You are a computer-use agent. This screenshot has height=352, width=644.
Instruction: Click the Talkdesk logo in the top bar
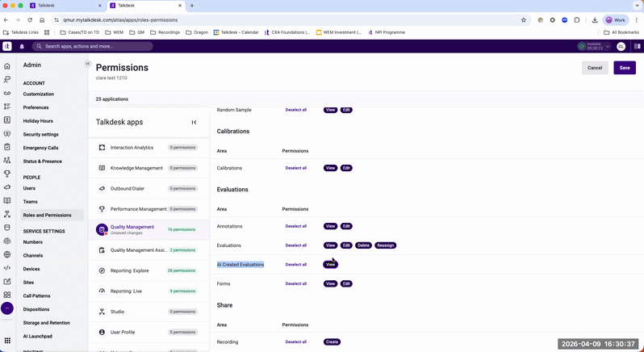[7, 46]
